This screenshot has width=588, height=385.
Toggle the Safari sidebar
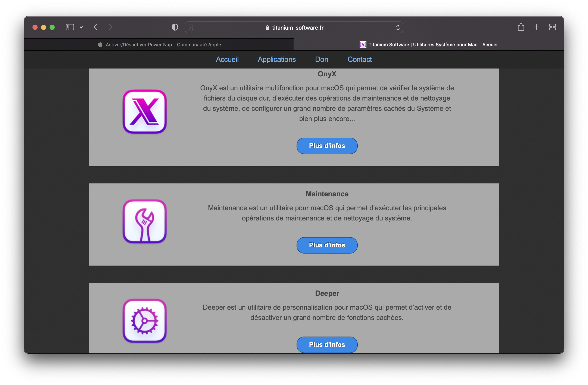(x=70, y=27)
